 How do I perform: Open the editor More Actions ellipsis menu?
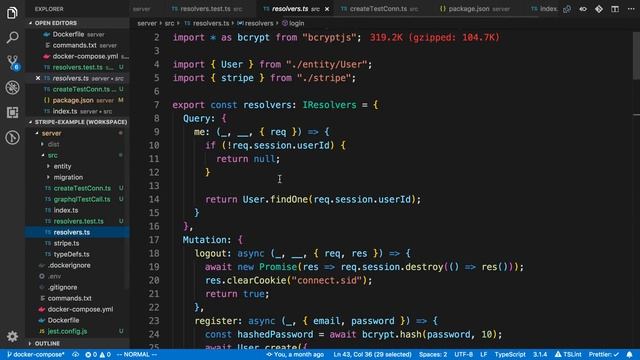[631, 9]
